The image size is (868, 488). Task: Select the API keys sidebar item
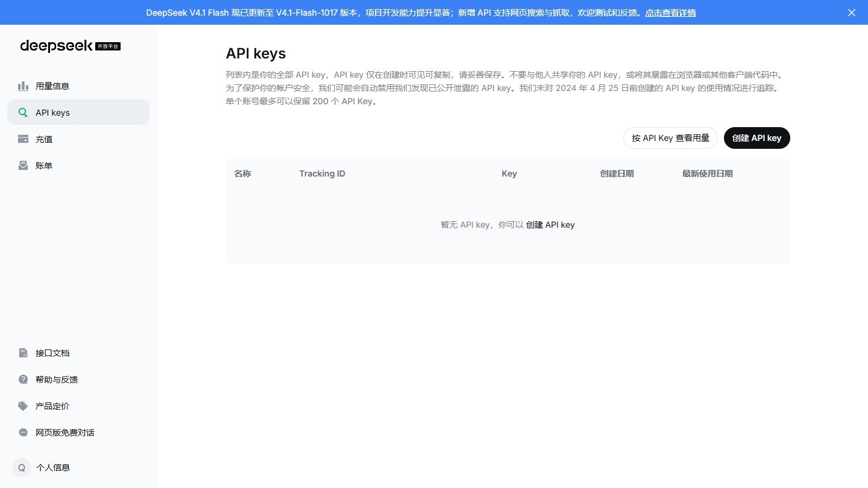pyautogui.click(x=78, y=113)
